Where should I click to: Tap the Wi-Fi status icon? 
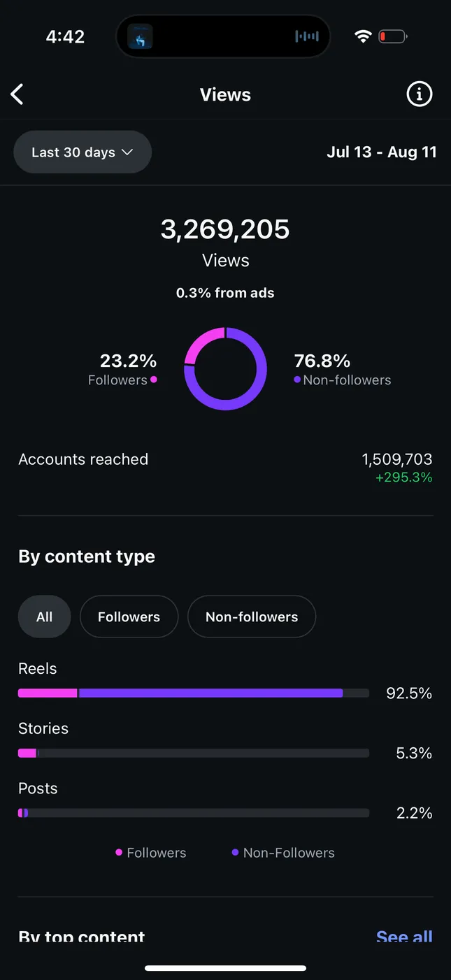pos(362,36)
